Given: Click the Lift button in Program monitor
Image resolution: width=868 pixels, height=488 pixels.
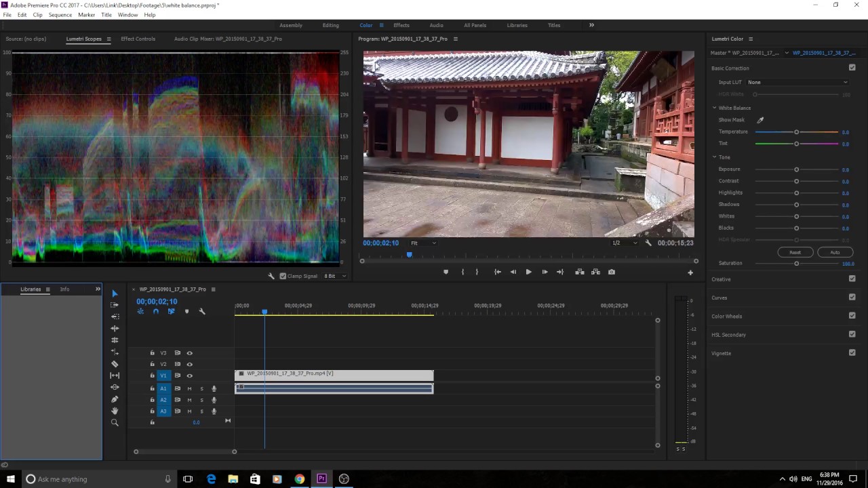Looking at the screenshot, I should tap(580, 272).
